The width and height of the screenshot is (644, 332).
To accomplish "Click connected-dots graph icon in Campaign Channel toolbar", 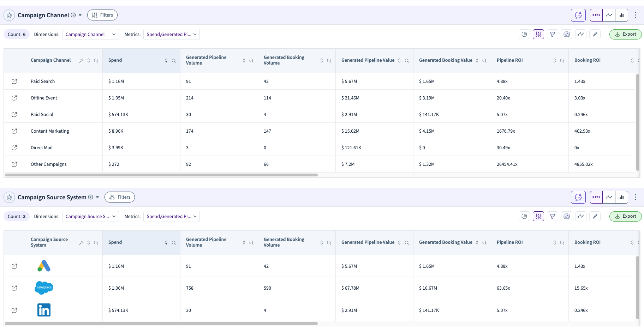I will pyautogui.click(x=581, y=34).
